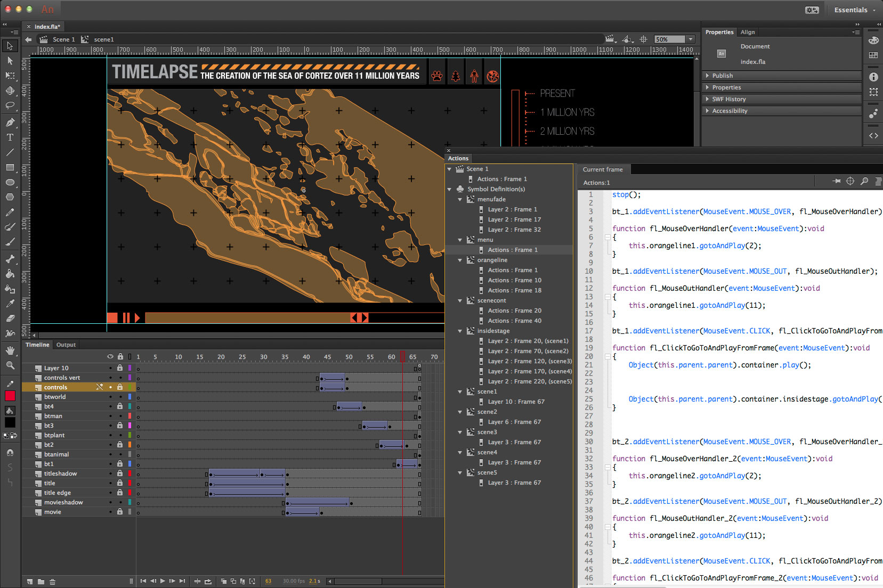Viewport: 883px width, 588px height.
Task: Click the Delete layer trash icon
Action: [52, 582]
